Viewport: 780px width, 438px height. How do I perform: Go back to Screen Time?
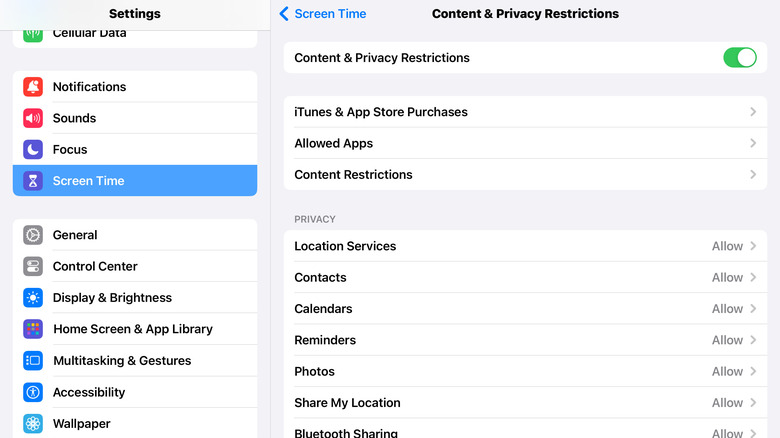click(x=323, y=13)
